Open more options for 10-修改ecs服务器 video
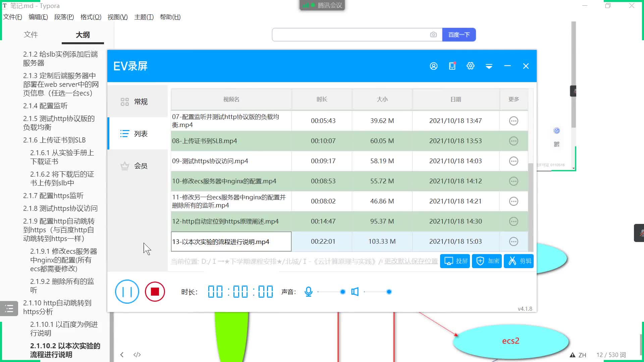644x362 pixels. 514,181
